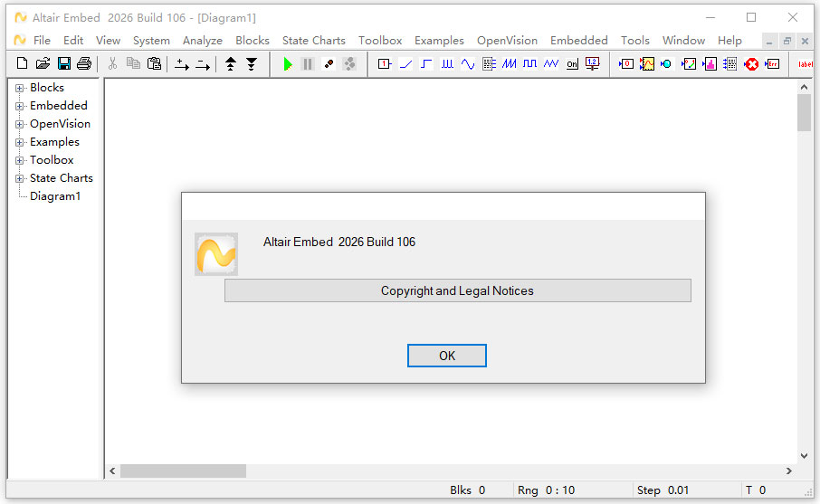Viewport: 820px width, 504px height.
Task: Insert the display block with boxed 0 icon
Action: point(626,63)
